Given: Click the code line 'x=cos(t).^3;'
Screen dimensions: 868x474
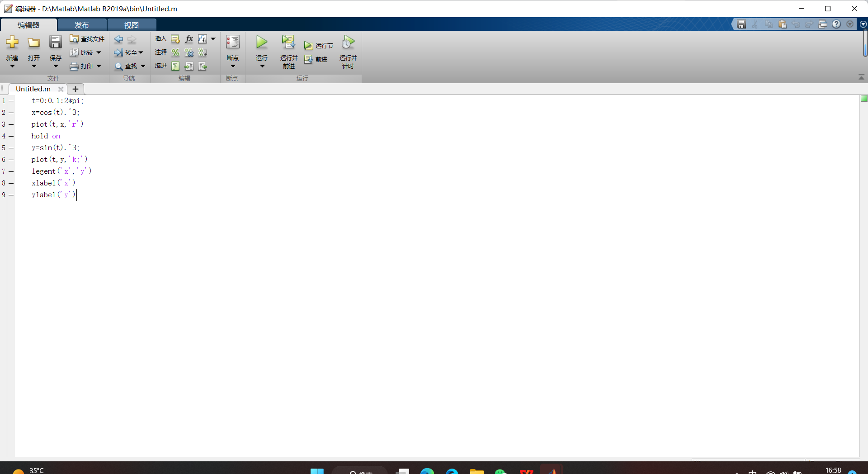Looking at the screenshot, I should tap(56, 113).
